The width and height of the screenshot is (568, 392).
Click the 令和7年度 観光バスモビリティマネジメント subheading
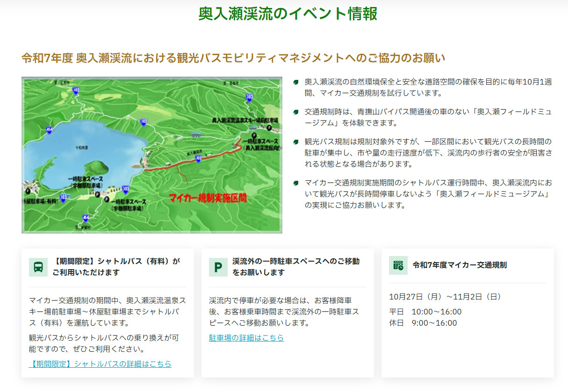click(233, 58)
